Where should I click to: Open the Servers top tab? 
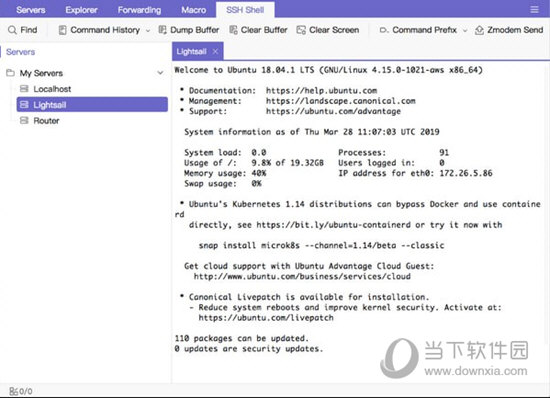pos(31,10)
